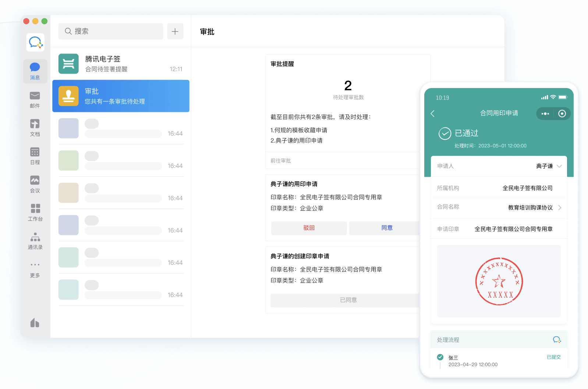
Task: Click the 腾讯电子签 teal avatar icon
Action: click(68, 64)
